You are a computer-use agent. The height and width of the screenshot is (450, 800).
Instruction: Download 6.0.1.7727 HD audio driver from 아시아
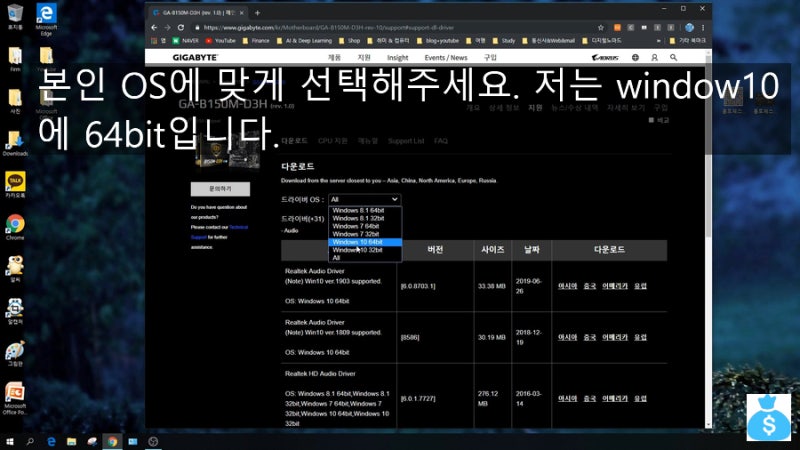point(567,398)
